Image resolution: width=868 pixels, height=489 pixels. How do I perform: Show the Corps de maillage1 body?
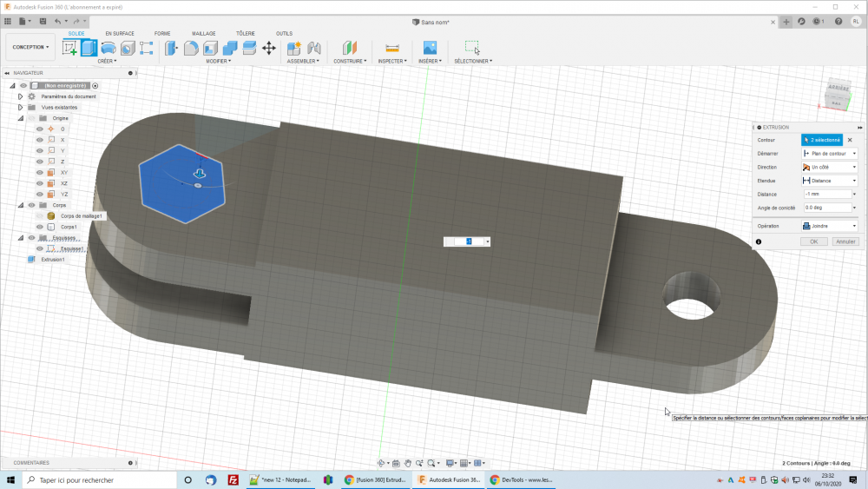(40, 215)
